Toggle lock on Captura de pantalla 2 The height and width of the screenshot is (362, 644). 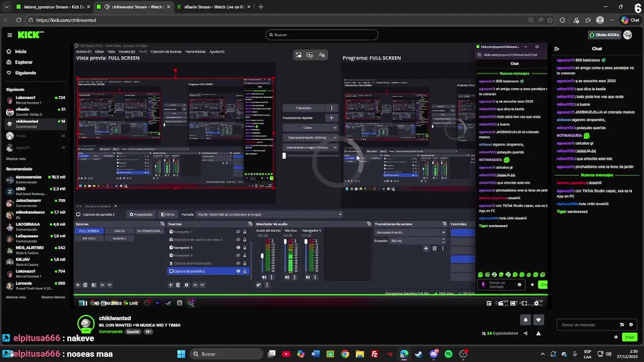point(245,271)
